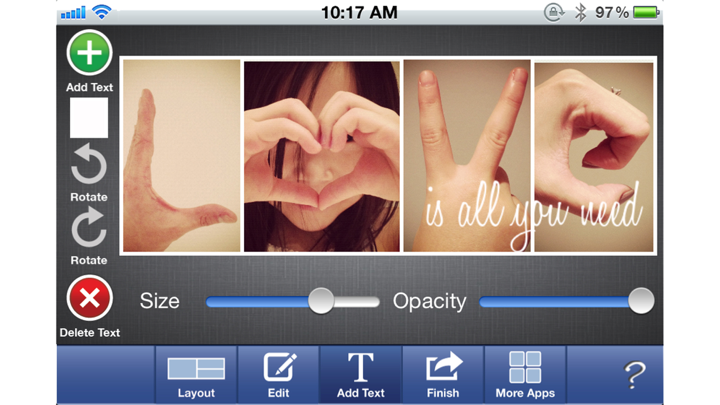Tap the green Add Text plus icon
Image resolution: width=720 pixels, height=405 pixels.
[x=89, y=53]
